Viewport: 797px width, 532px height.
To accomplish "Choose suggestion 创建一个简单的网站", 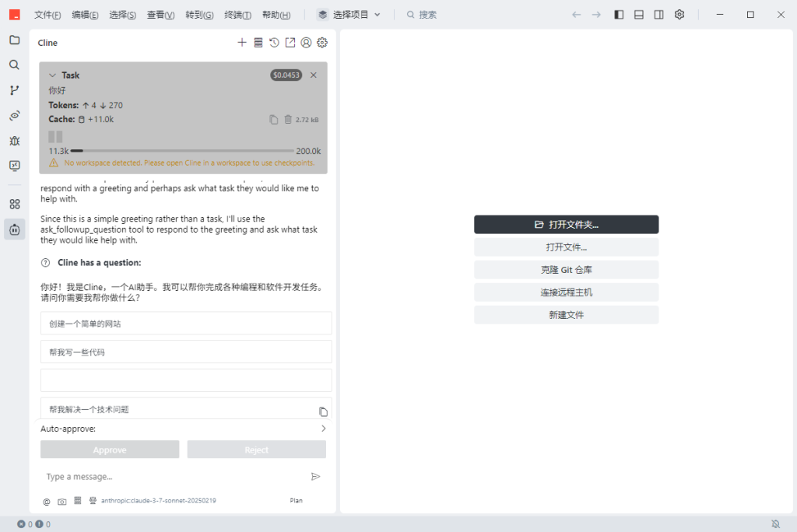I will (x=186, y=323).
